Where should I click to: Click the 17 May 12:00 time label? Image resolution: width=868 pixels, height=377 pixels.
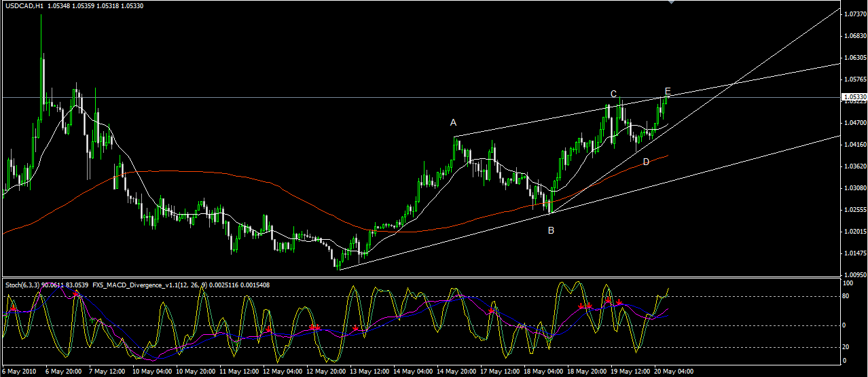(501, 372)
